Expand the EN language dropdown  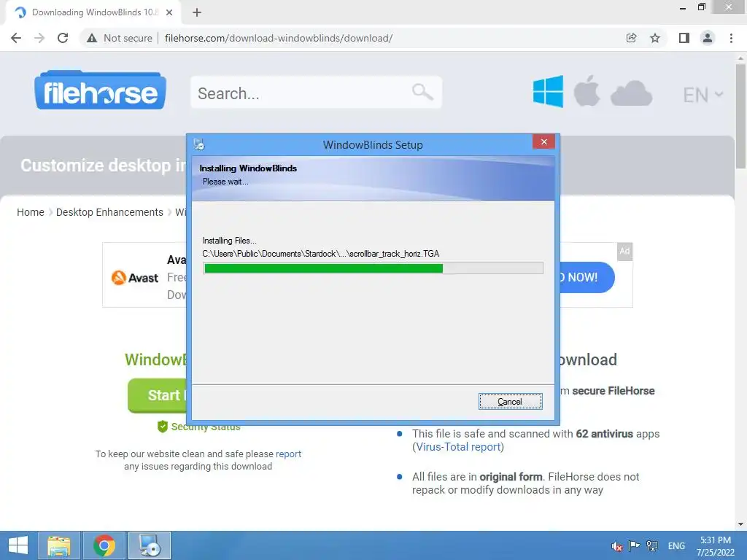pyautogui.click(x=703, y=95)
